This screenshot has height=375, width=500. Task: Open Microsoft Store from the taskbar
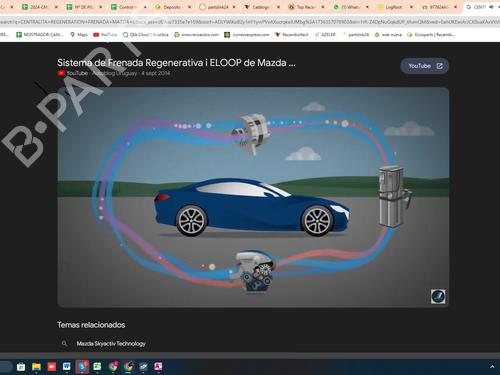21,367
